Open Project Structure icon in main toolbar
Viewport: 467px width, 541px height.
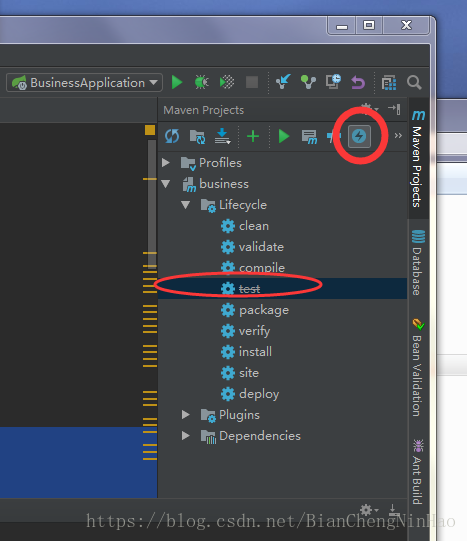[389, 83]
